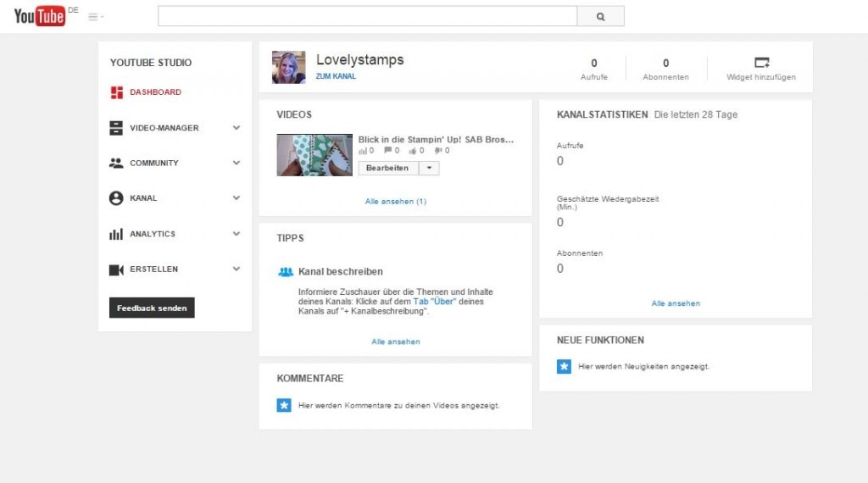Open the dropdown arrow beside Bearbeiten
The image size is (868, 483).
(x=429, y=168)
